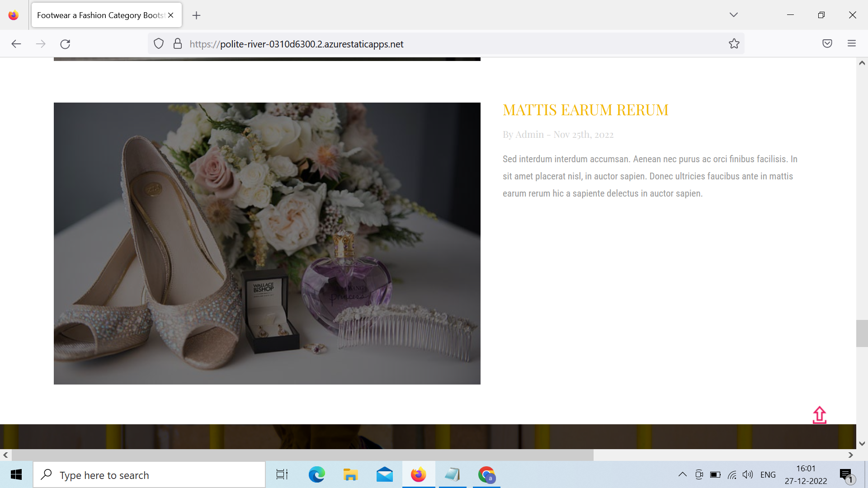
Task: Close the Footwear browser tab
Action: 171,15
